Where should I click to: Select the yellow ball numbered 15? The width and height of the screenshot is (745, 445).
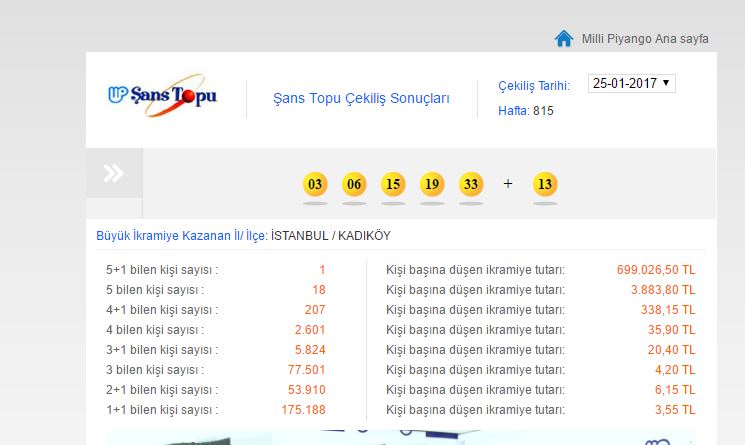(393, 184)
